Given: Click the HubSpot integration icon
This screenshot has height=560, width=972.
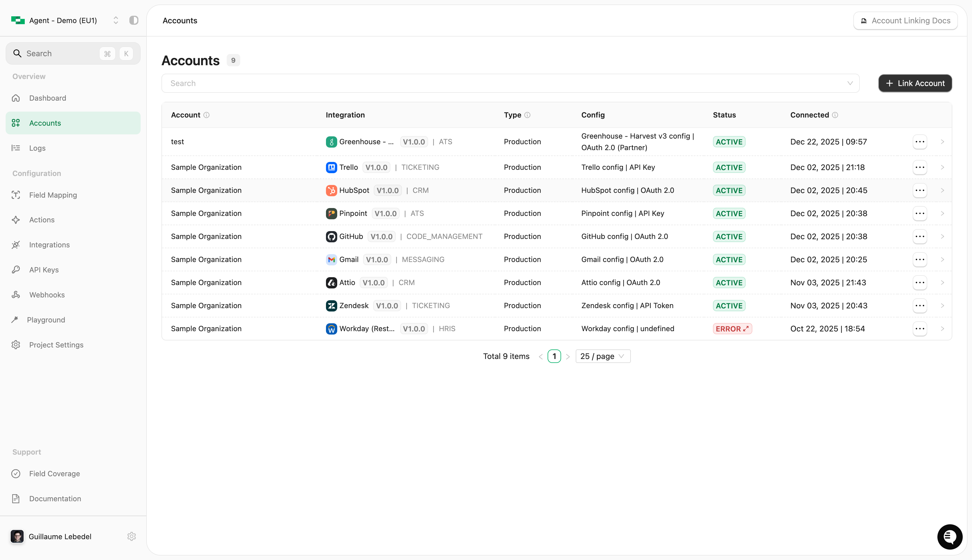Looking at the screenshot, I should (x=331, y=190).
